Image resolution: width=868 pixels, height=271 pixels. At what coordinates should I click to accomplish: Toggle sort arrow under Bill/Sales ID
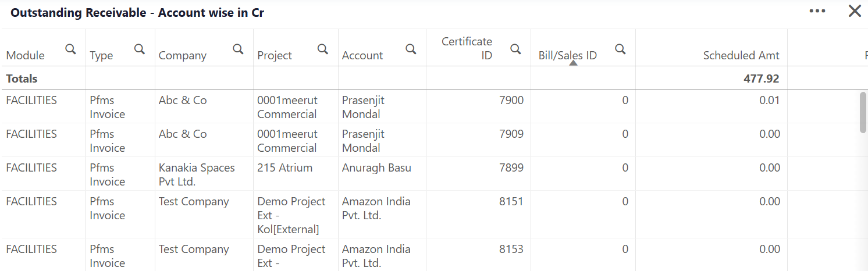573,63
